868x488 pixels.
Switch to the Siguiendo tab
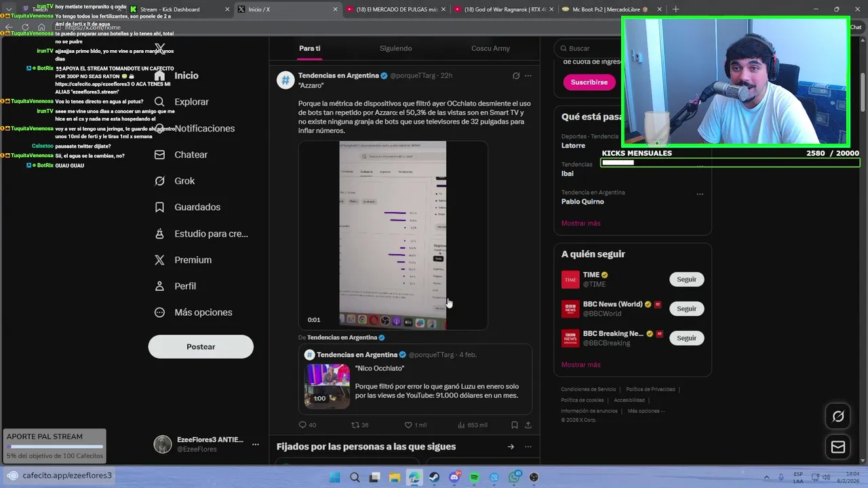pyautogui.click(x=395, y=49)
